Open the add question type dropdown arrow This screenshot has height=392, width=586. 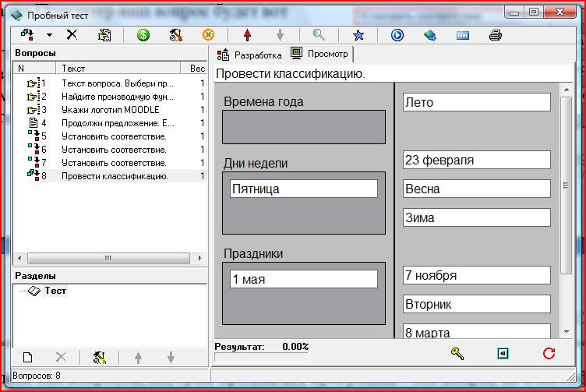49,35
